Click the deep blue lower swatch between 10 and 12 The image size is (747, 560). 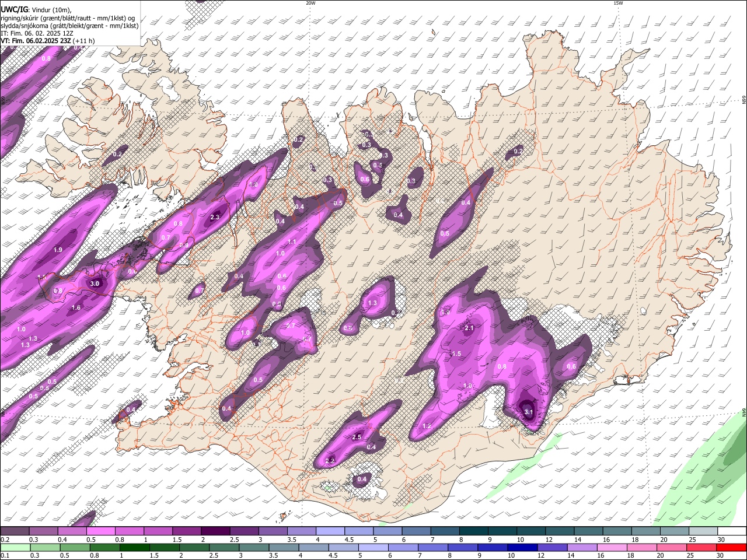(x=521, y=547)
